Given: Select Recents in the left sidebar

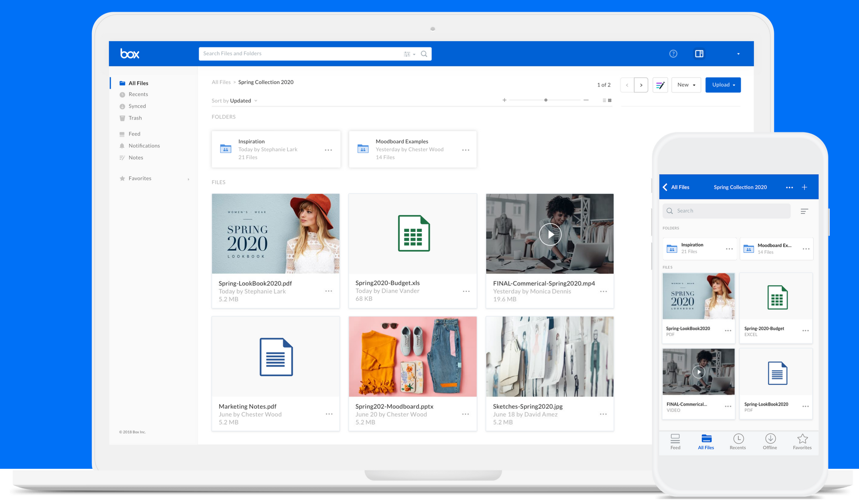Looking at the screenshot, I should [138, 94].
